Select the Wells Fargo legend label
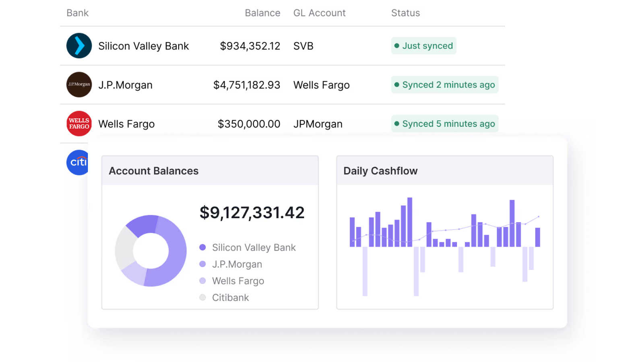The image size is (644, 362). tap(238, 281)
